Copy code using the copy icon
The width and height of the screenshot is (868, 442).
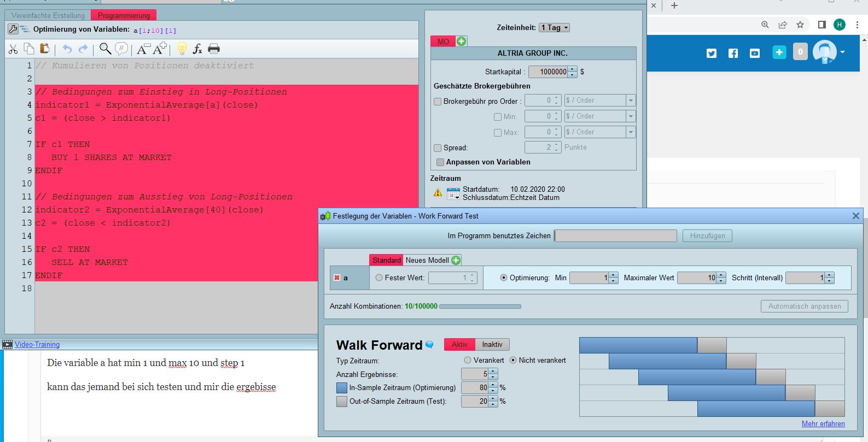pos(29,49)
